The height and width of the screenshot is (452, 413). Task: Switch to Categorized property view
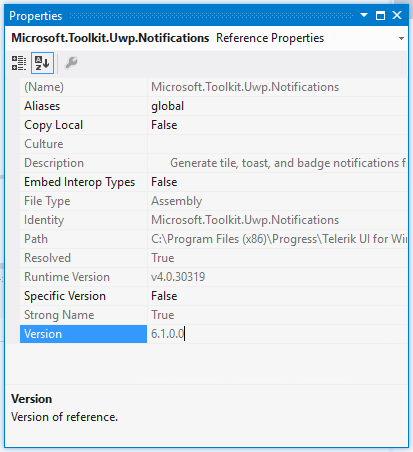19,63
